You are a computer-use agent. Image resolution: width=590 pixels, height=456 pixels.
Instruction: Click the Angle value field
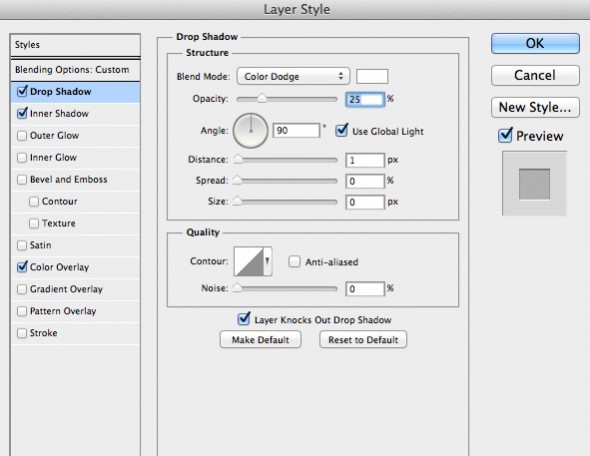click(296, 131)
